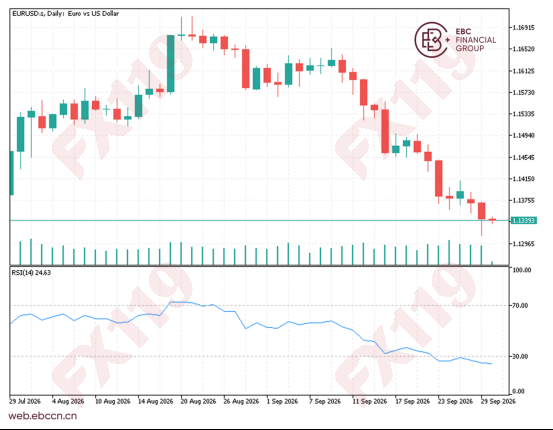The image size is (553, 430).
Task: Click the RSI 70.00 level label
Action: click(520, 305)
